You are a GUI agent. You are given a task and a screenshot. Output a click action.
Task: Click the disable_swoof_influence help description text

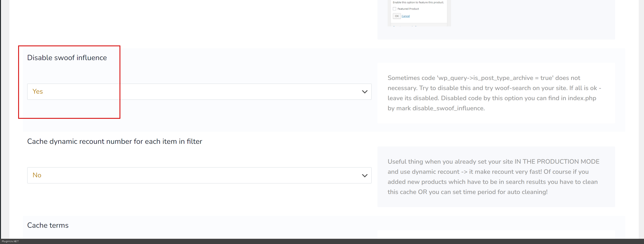[494, 93]
